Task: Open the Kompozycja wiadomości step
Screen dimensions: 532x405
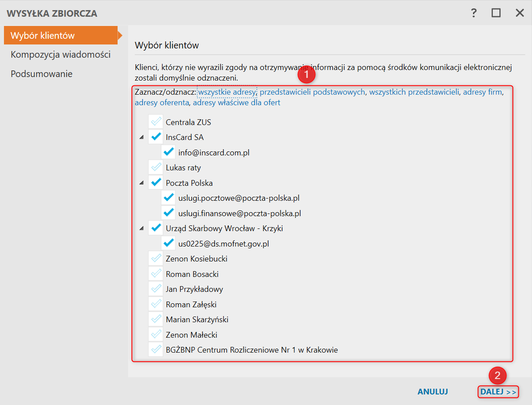Action: coord(60,55)
